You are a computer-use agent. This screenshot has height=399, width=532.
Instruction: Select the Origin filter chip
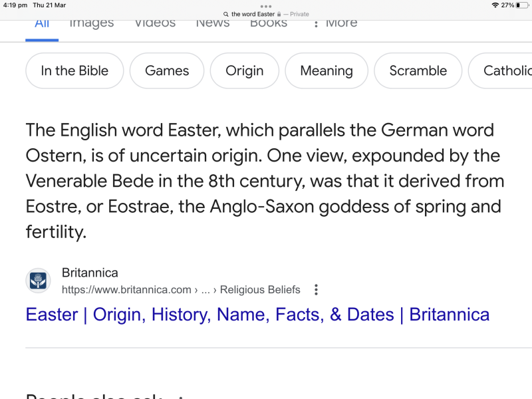coord(245,70)
